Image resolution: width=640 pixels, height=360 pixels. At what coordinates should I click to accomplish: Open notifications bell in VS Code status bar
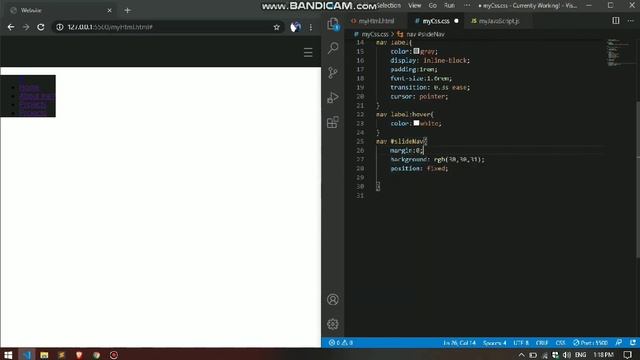(633, 343)
